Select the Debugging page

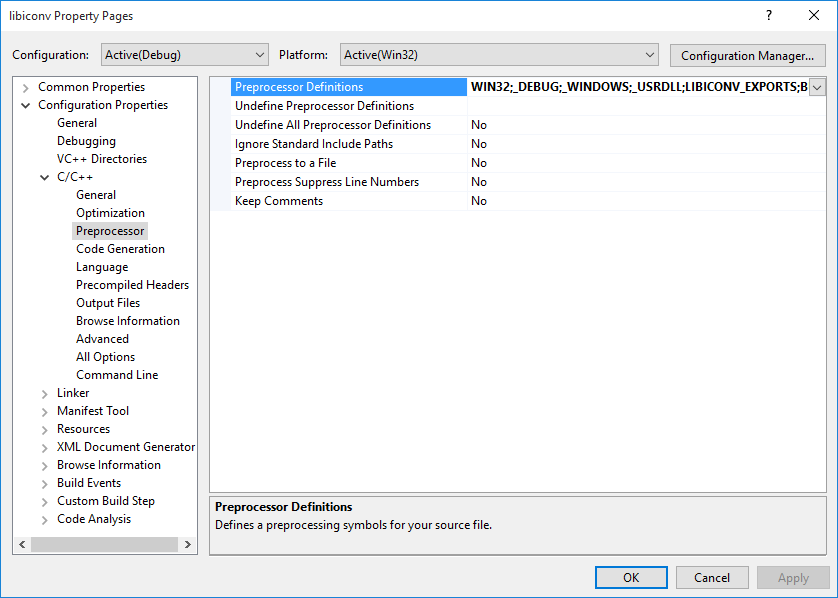[x=86, y=141]
